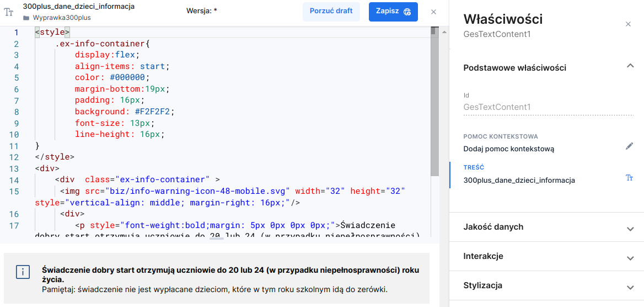The image size is (644, 307).
Task: Click the text icon beside the Treść field
Action: coord(630,178)
